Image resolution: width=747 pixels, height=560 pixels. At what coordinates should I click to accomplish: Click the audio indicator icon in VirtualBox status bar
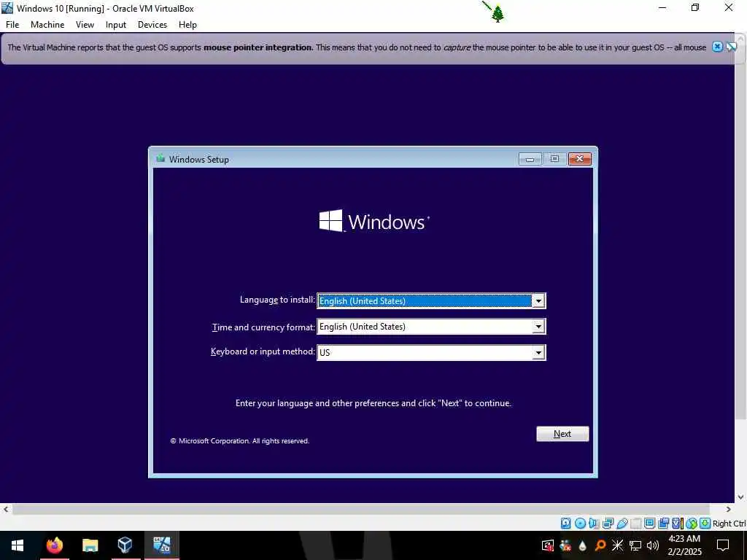coord(594,524)
